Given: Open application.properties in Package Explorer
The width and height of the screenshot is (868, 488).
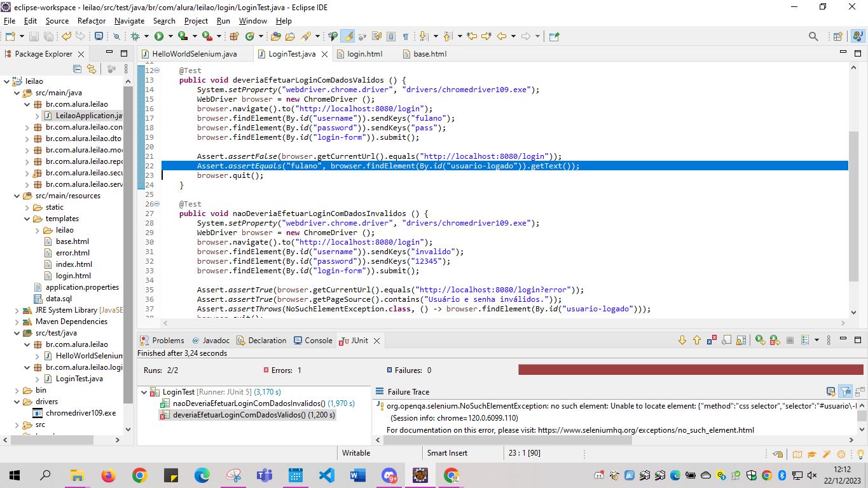Looking at the screenshot, I should 82,287.
